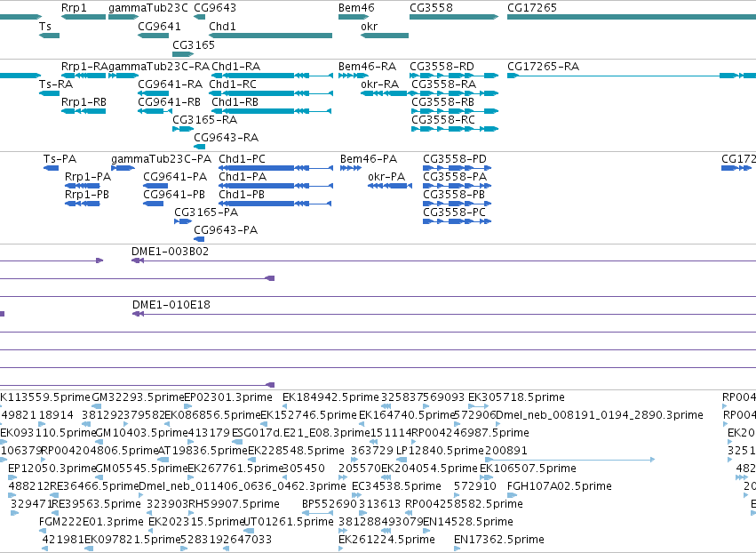Select the Ts gene label

44,26
